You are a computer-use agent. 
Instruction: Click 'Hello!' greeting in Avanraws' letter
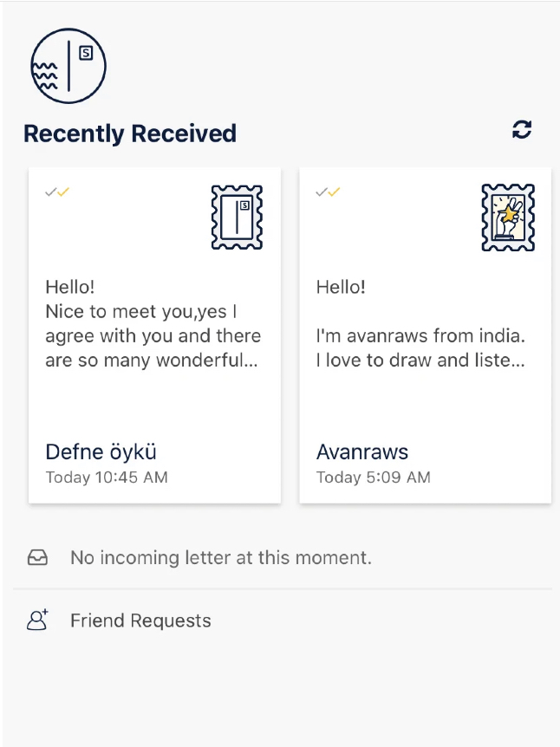click(341, 287)
